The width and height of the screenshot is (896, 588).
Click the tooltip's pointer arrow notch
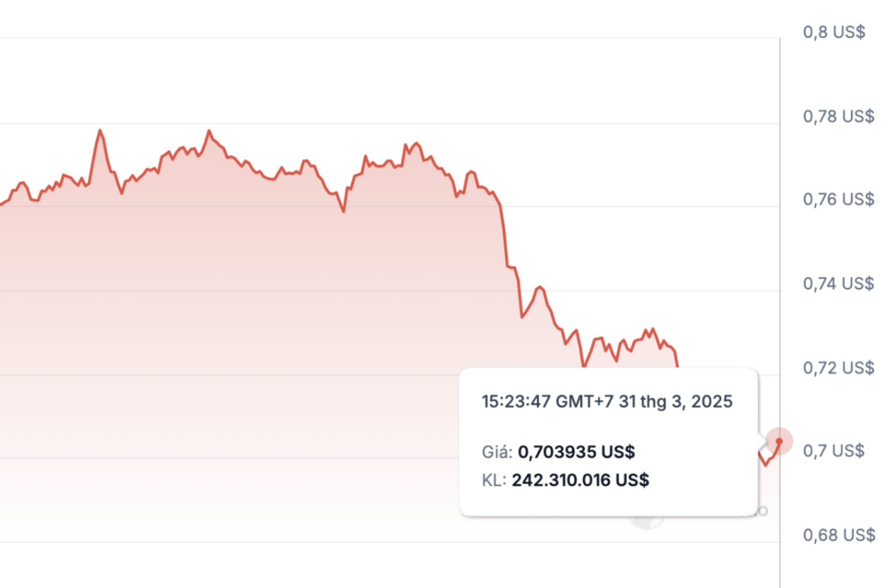(x=762, y=442)
